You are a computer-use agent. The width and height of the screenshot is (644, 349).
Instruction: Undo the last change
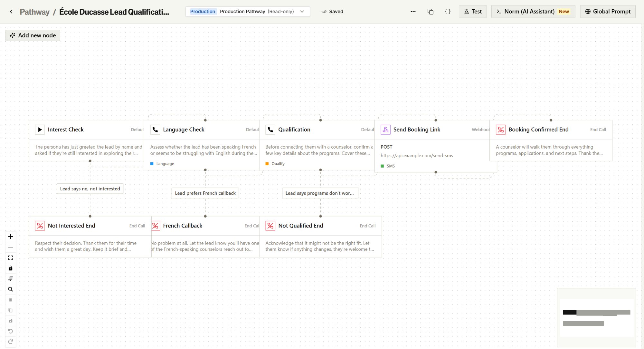(x=11, y=331)
